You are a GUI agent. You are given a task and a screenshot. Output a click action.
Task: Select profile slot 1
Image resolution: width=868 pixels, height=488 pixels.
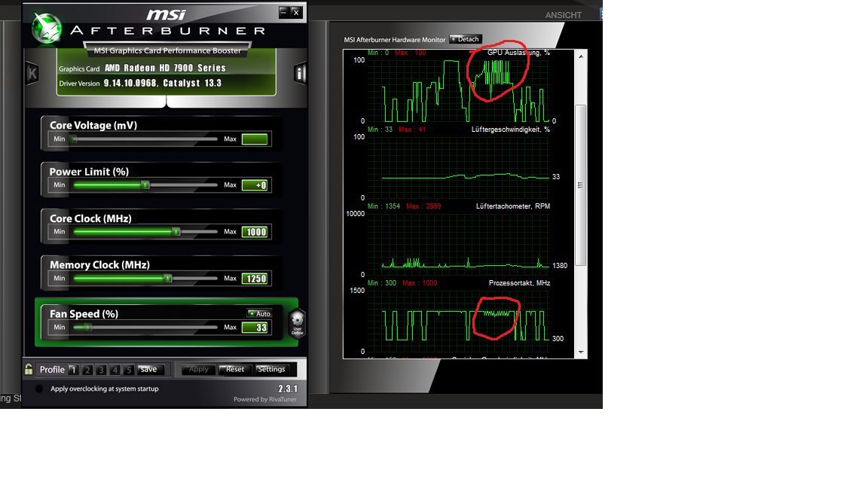point(73,370)
